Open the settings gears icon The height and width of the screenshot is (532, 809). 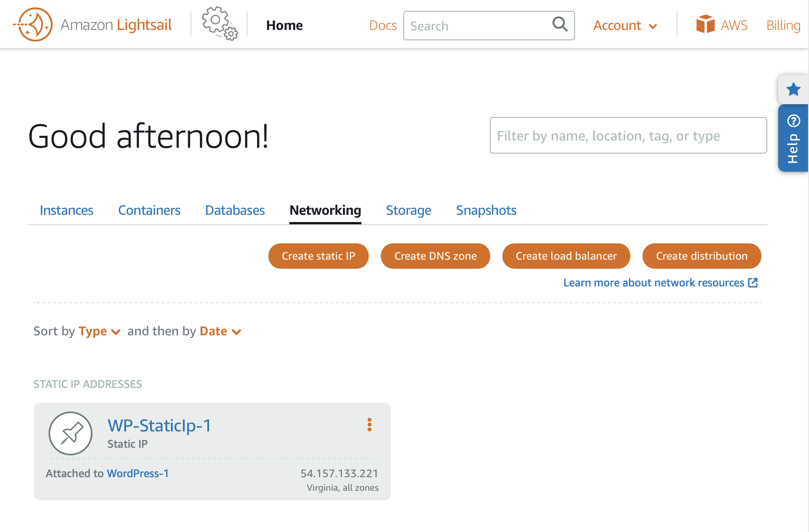pos(219,24)
